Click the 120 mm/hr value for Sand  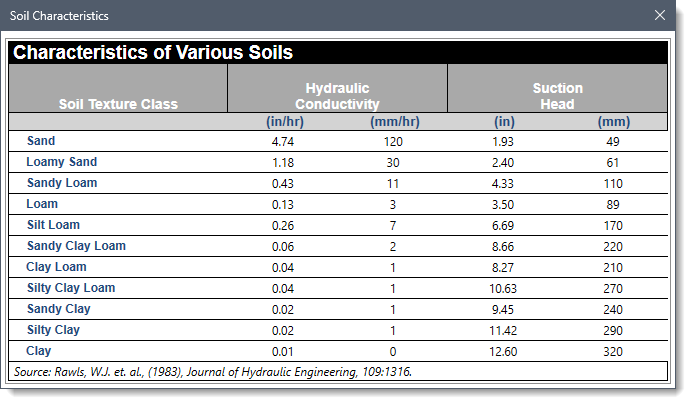(393, 142)
